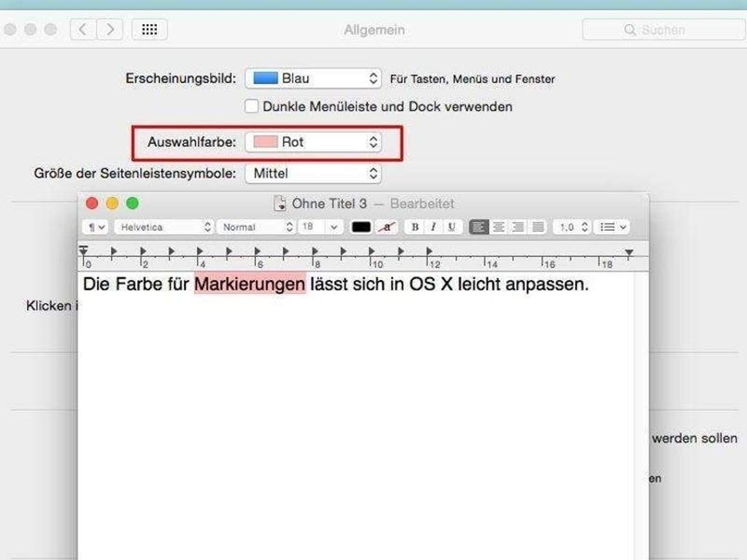
Task: Click the Bearbeitet status in title bar
Action: coord(422,204)
